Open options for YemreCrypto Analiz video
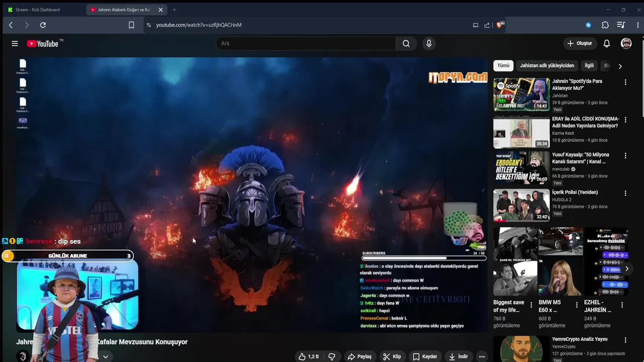This screenshot has height=362, width=644. [625, 340]
